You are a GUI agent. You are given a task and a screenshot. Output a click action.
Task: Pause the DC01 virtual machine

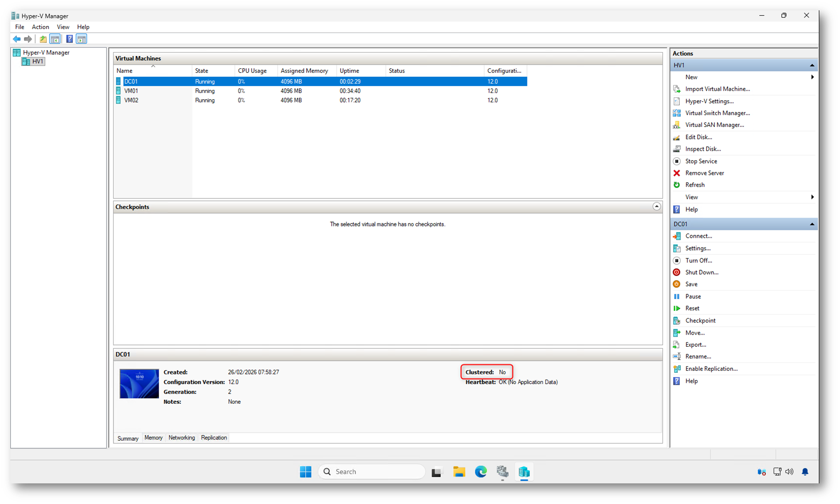[x=693, y=296]
